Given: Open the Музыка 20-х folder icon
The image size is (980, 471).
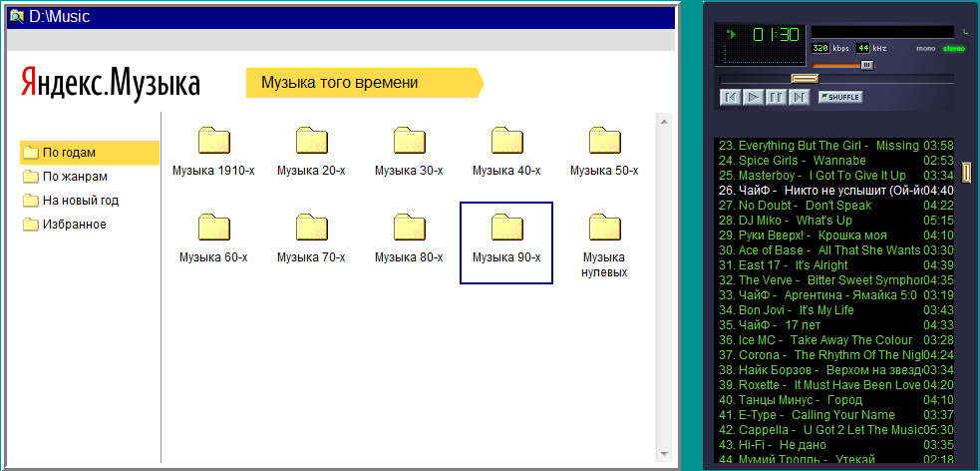Looking at the screenshot, I should pyautogui.click(x=311, y=141).
